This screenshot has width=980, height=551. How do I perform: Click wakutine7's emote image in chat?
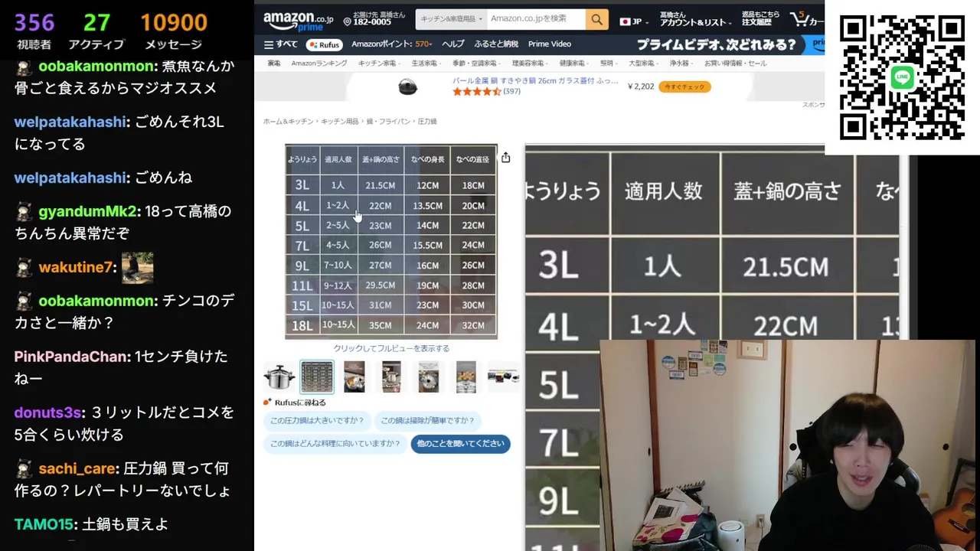point(138,268)
